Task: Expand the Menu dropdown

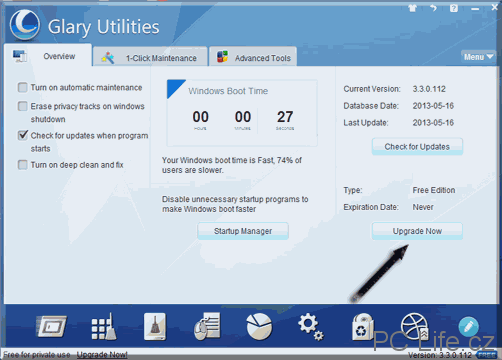Action: [x=478, y=57]
